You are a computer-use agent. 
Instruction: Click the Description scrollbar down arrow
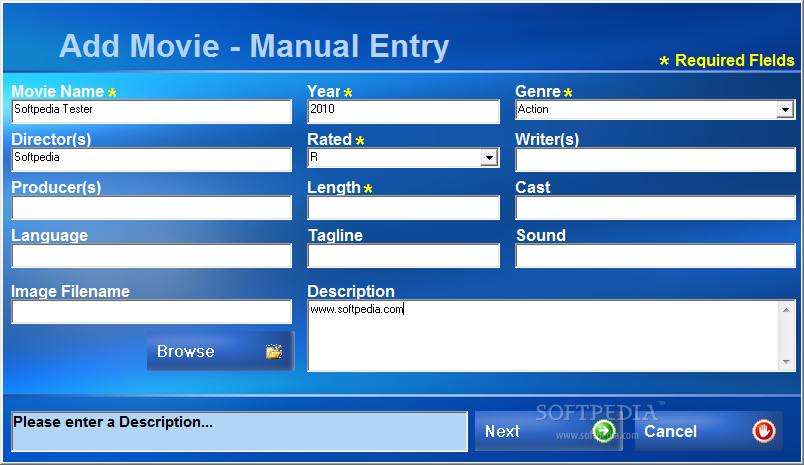(x=786, y=362)
